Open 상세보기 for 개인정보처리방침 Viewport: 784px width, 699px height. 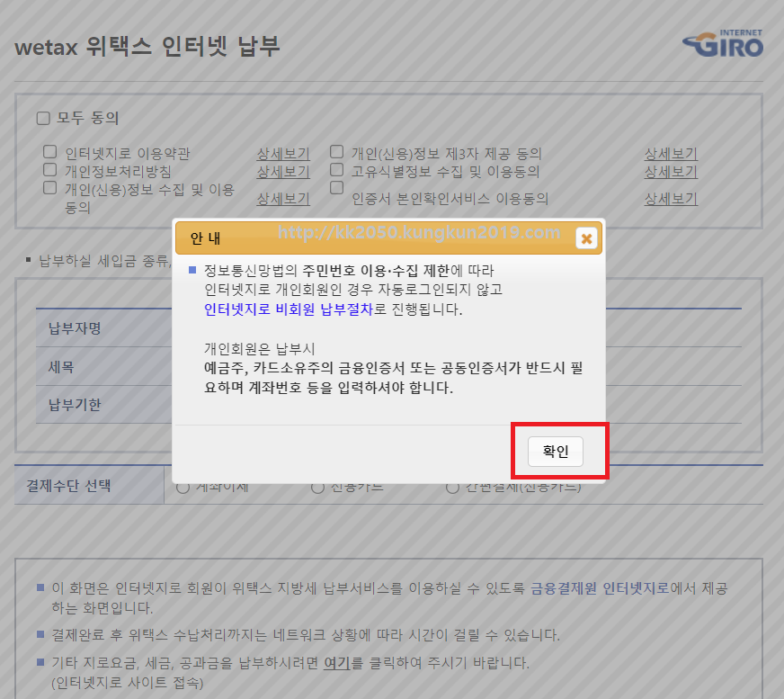point(282,173)
